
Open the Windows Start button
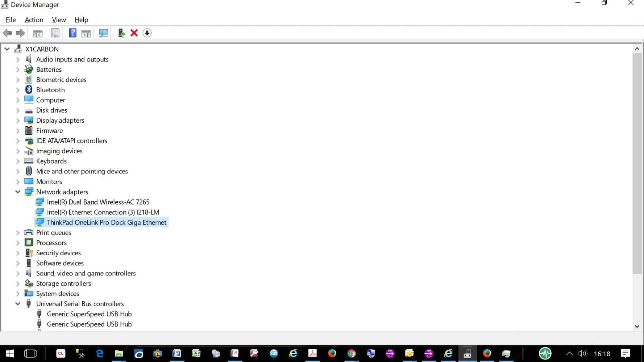[x=10, y=353]
